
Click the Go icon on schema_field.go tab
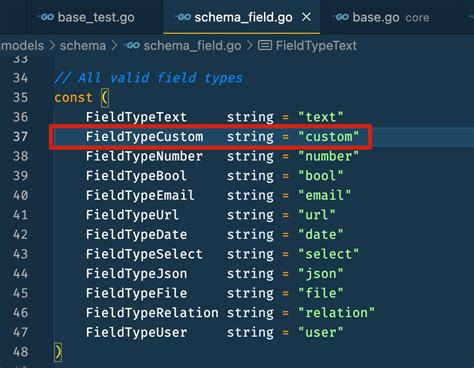point(183,17)
